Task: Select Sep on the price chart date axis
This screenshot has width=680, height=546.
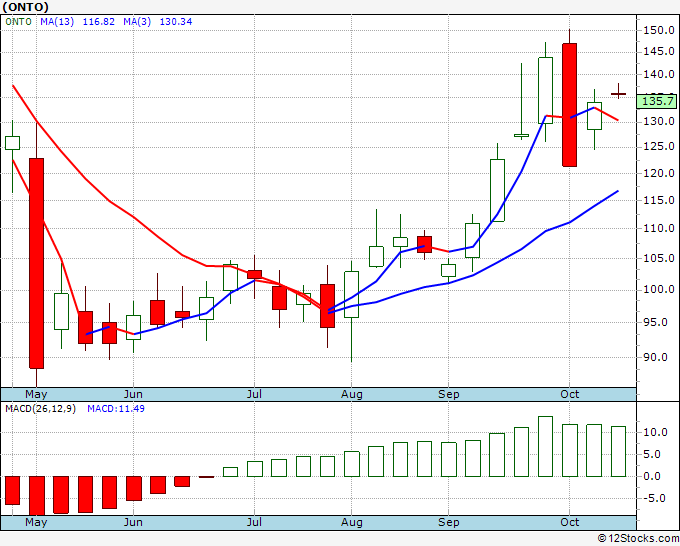Action: pyautogui.click(x=448, y=394)
